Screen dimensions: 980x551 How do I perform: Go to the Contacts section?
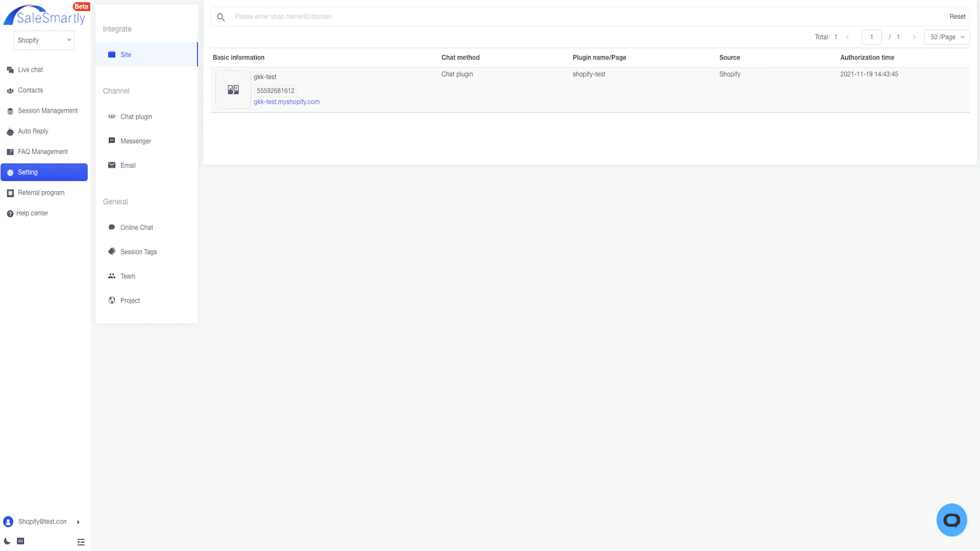click(30, 91)
